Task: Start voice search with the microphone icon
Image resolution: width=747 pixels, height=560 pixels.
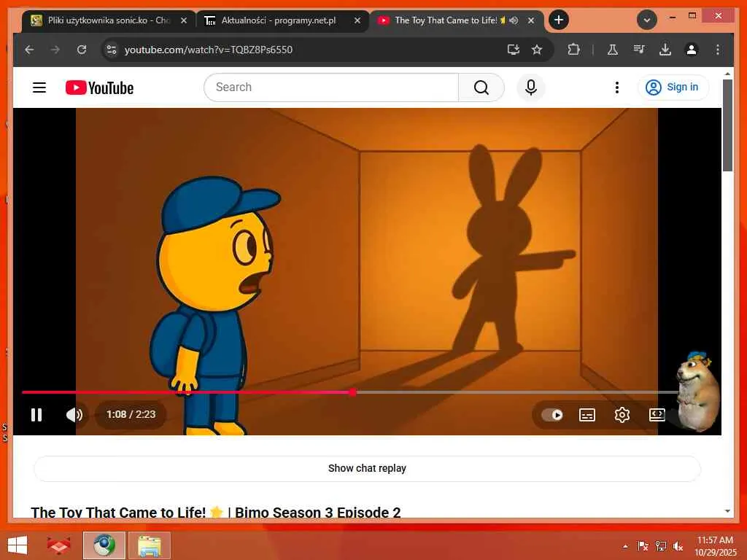Action: click(531, 87)
